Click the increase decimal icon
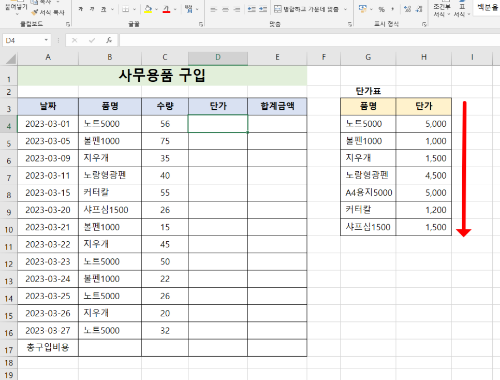Screen dimensions: 500x380 point(407,9)
